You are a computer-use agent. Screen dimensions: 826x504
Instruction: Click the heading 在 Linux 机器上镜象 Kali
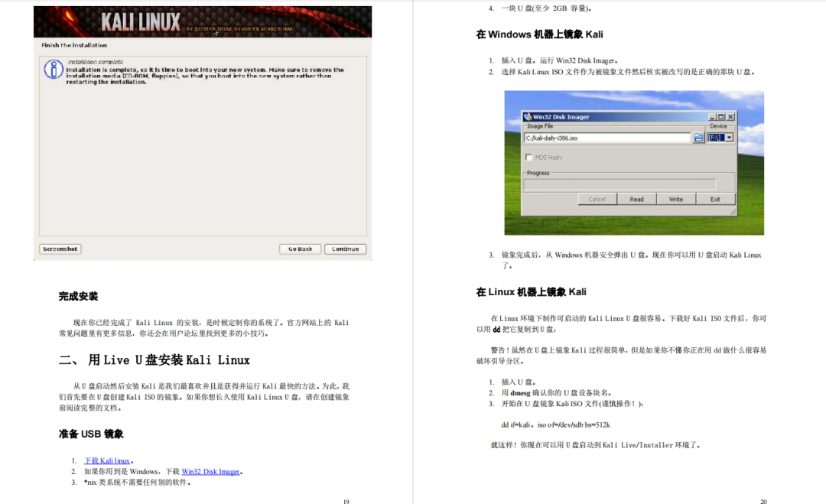(531, 292)
